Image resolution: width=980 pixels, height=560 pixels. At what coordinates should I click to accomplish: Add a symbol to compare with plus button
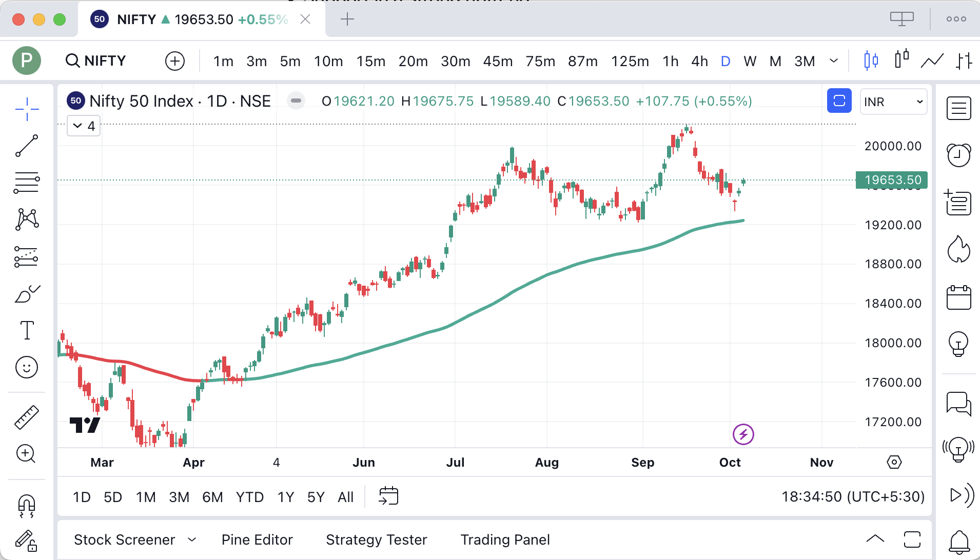175,61
